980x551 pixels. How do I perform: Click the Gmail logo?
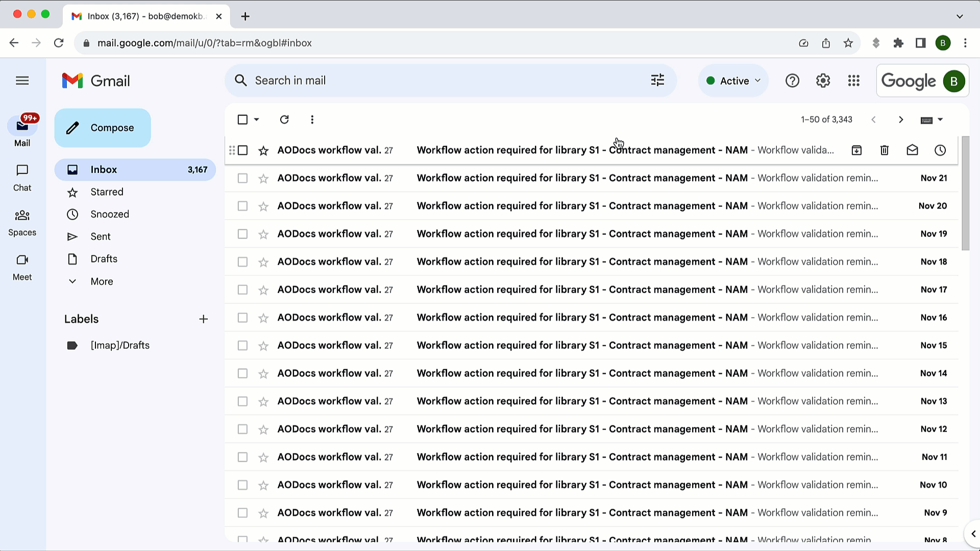[96, 81]
